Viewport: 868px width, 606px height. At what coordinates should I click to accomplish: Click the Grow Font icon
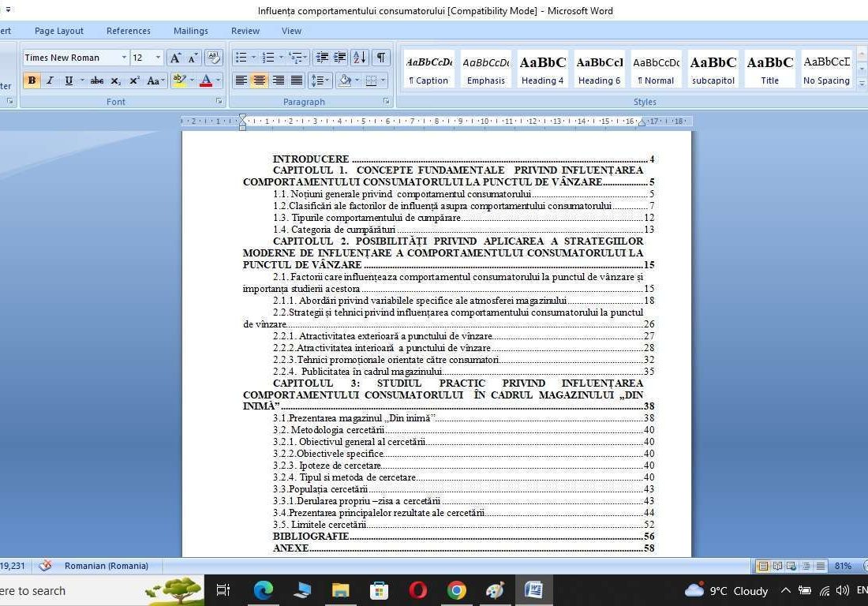175,58
